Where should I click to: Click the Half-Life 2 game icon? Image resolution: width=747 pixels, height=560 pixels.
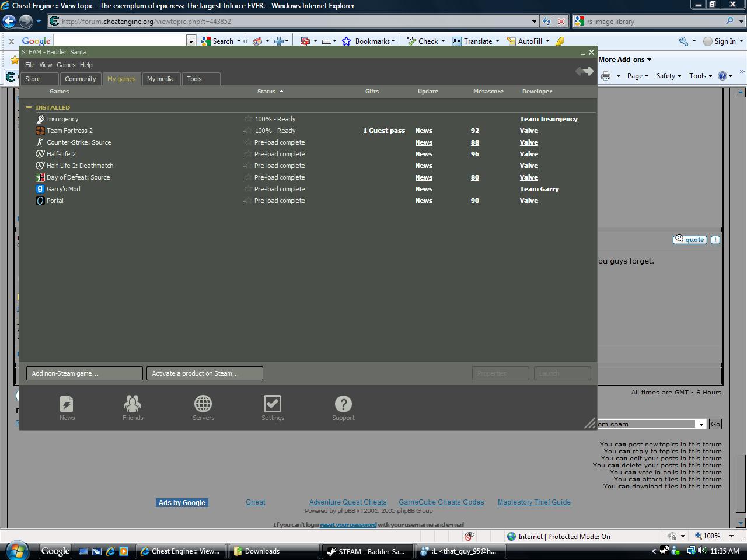(x=40, y=154)
